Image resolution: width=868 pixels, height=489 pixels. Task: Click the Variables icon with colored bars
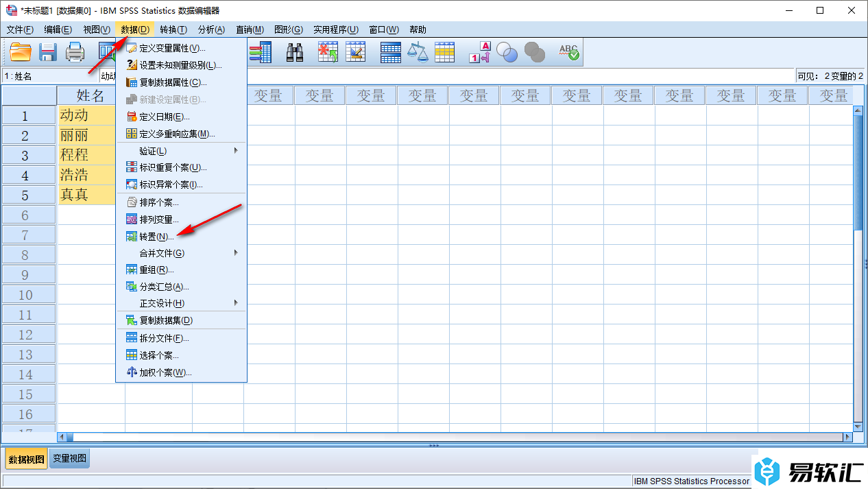[x=261, y=52]
